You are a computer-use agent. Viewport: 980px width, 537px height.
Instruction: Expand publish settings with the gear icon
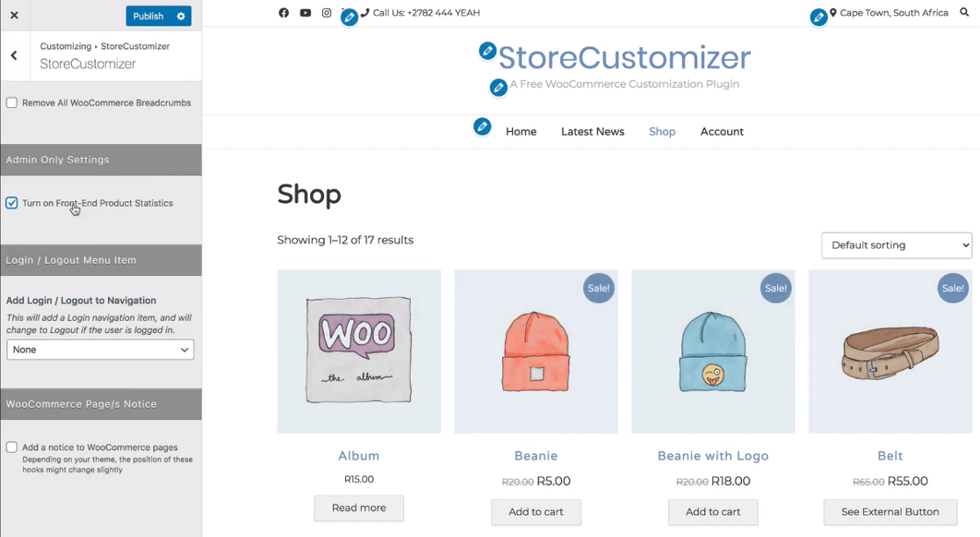[183, 15]
